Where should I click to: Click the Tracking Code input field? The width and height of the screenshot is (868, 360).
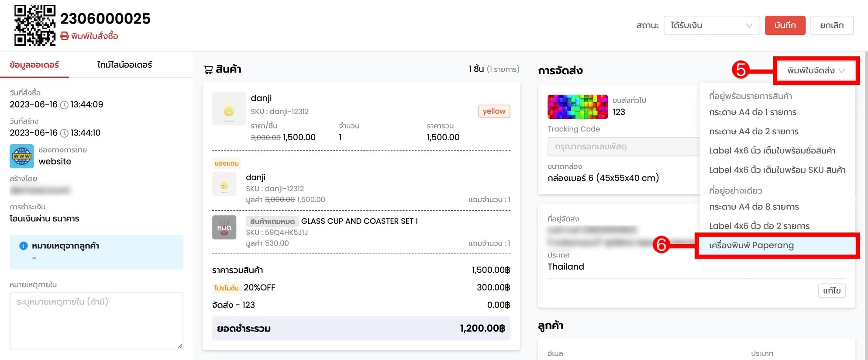(x=622, y=147)
